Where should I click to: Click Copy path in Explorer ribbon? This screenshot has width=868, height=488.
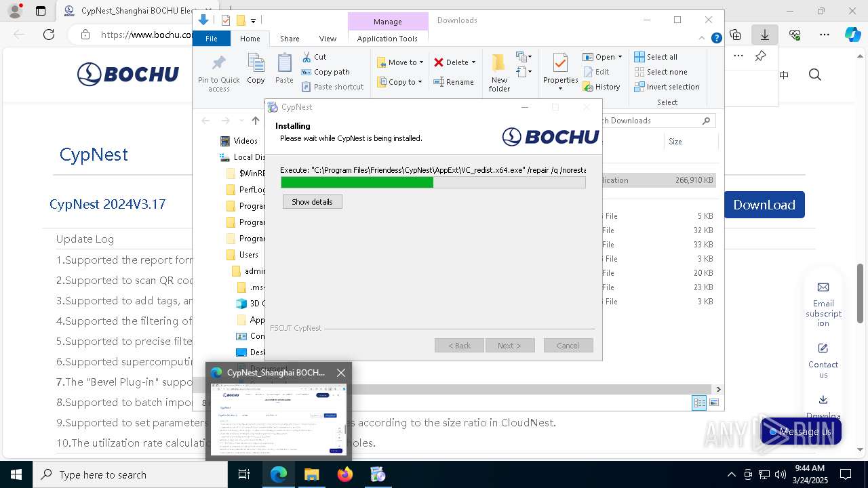(x=325, y=72)
